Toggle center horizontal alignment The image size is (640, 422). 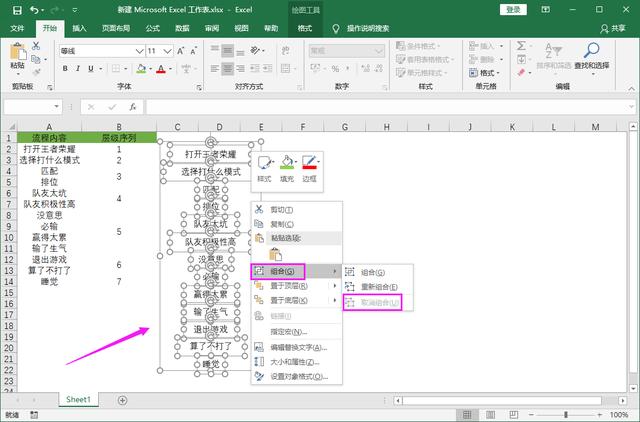227,69
